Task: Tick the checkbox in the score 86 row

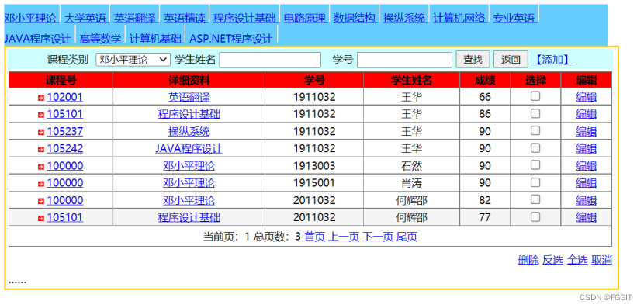Action: 535,113
